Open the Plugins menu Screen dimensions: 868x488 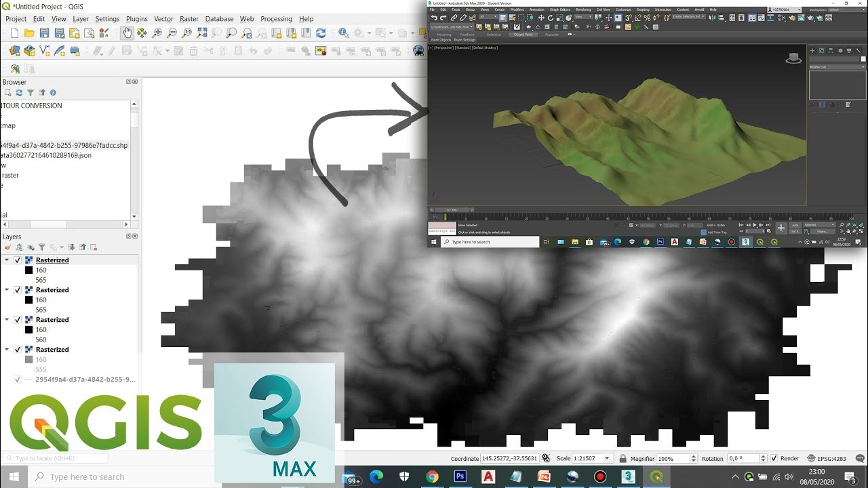(x=137, y=19)
